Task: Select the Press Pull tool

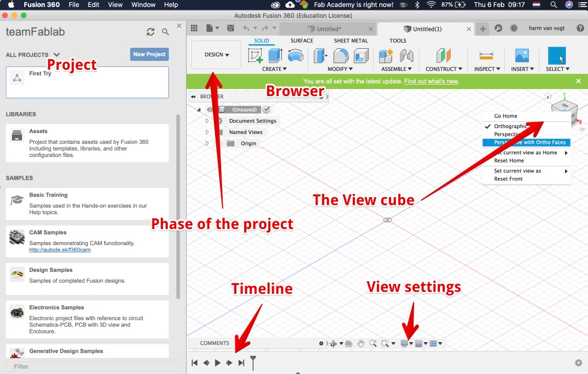Action: pos(320,55)
